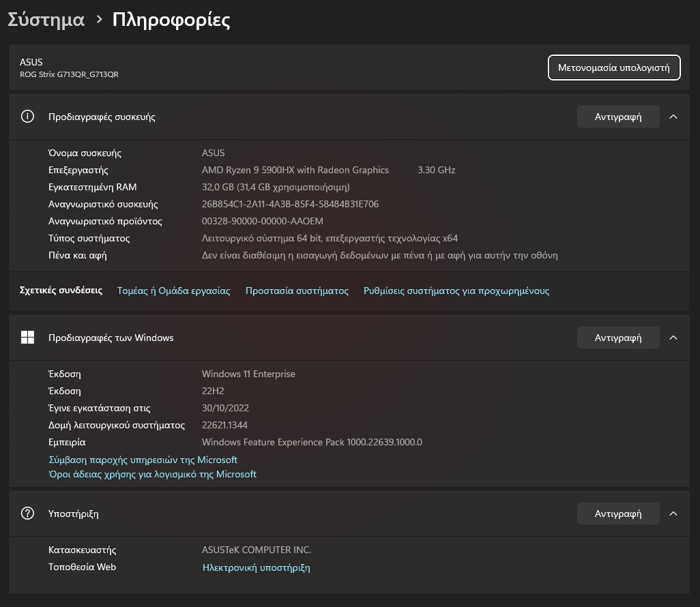Click the Έγινε εγκατάσταση στις label
The width and height of the screenshot is (700, 607).
coord(99,408)
